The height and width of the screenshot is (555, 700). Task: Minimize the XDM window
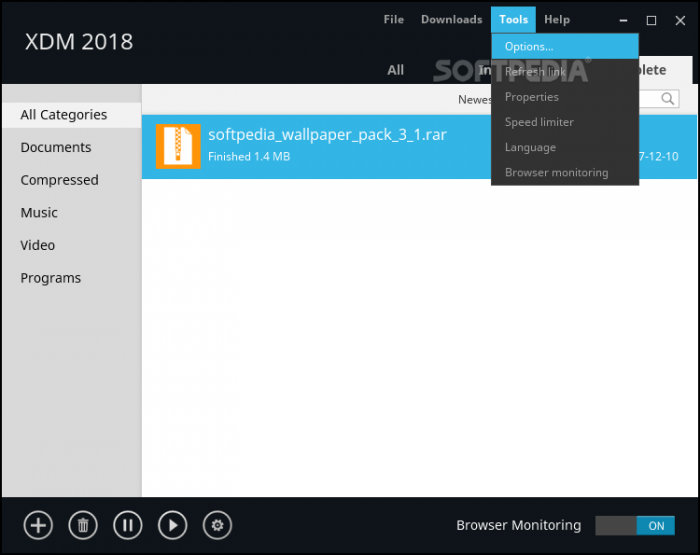pos(624,20)
